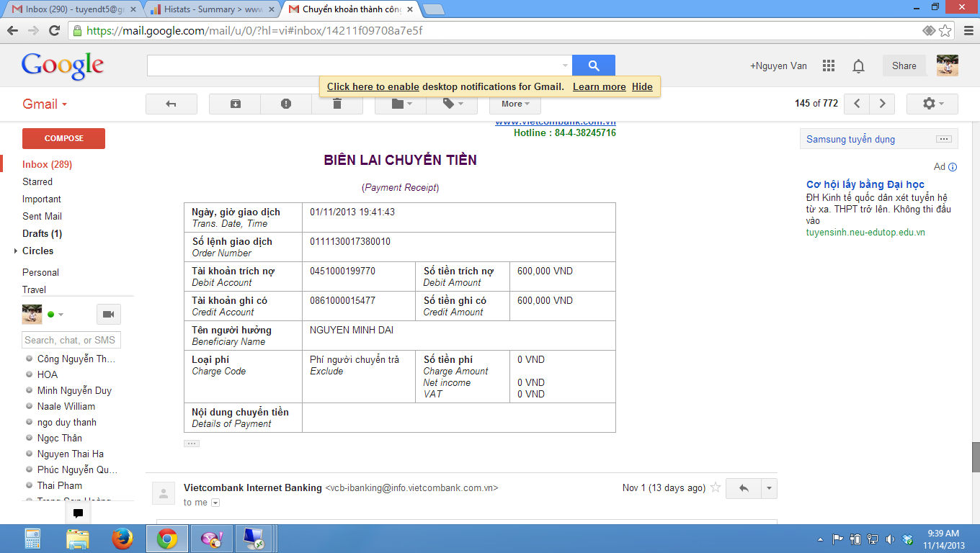Click the Ad info icon

pyautogui.click(x=953, y=167)
